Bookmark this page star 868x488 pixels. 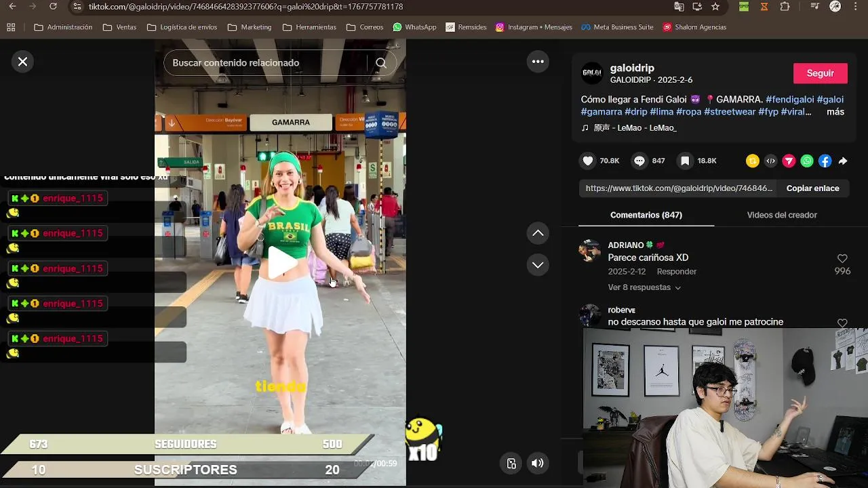point(715,7)
